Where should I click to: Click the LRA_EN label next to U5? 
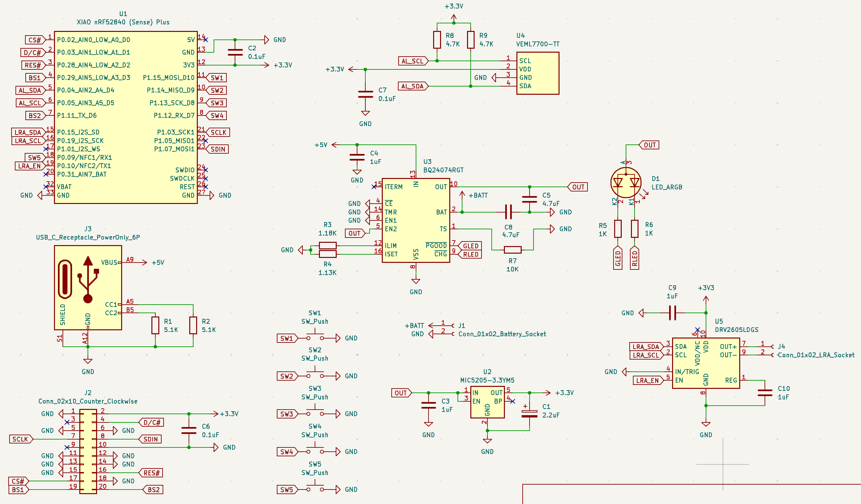tap(648, 380)
